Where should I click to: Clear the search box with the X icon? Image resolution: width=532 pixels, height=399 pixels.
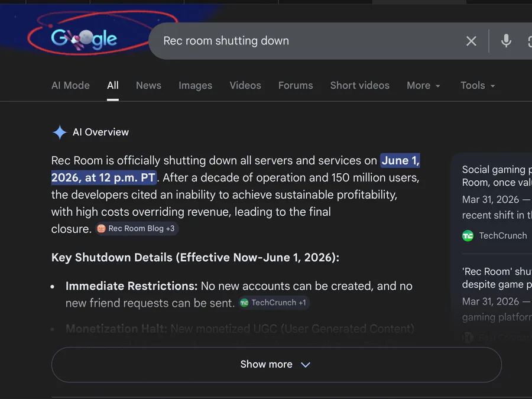(471, 41)
